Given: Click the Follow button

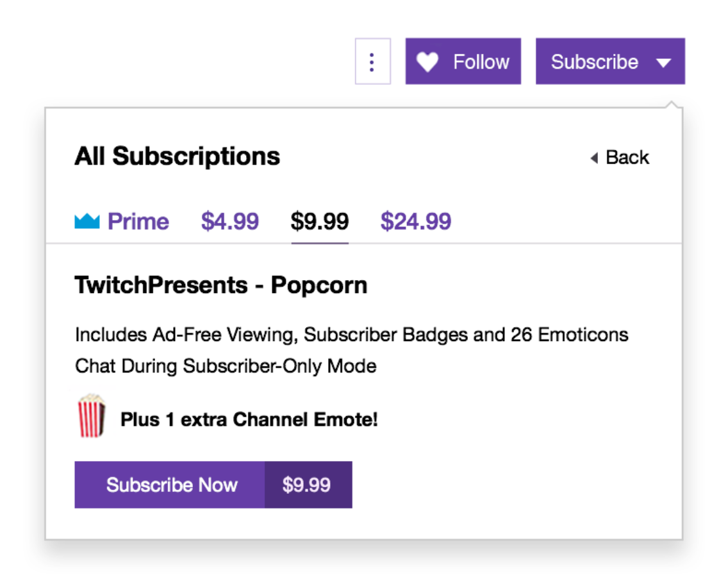Looking at the screenshot, I should click(463, 61).
